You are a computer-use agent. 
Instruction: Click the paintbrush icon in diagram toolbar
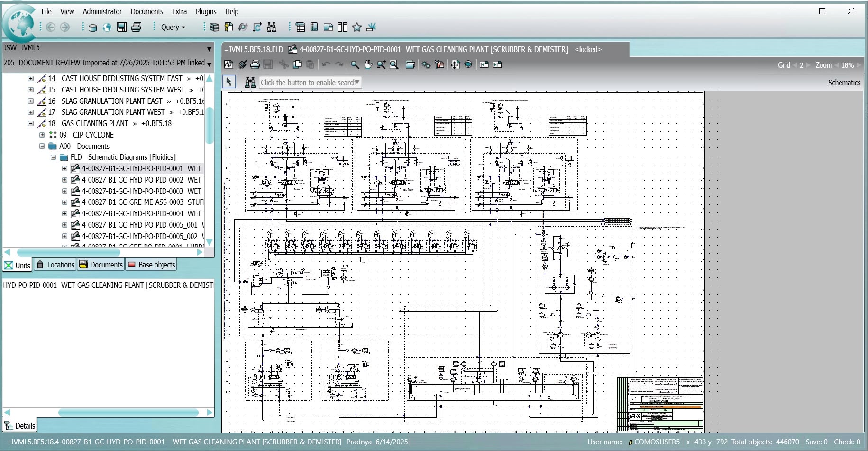(242, 64)
